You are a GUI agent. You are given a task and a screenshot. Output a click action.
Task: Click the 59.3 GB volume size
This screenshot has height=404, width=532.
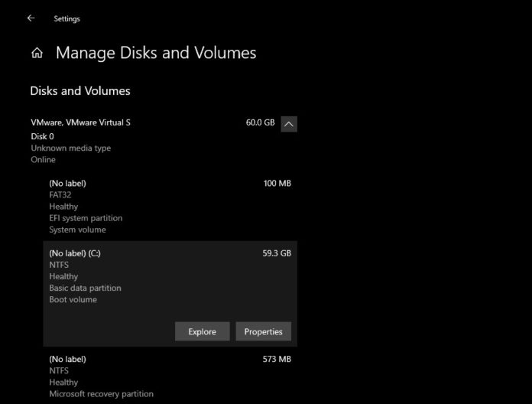276,252
